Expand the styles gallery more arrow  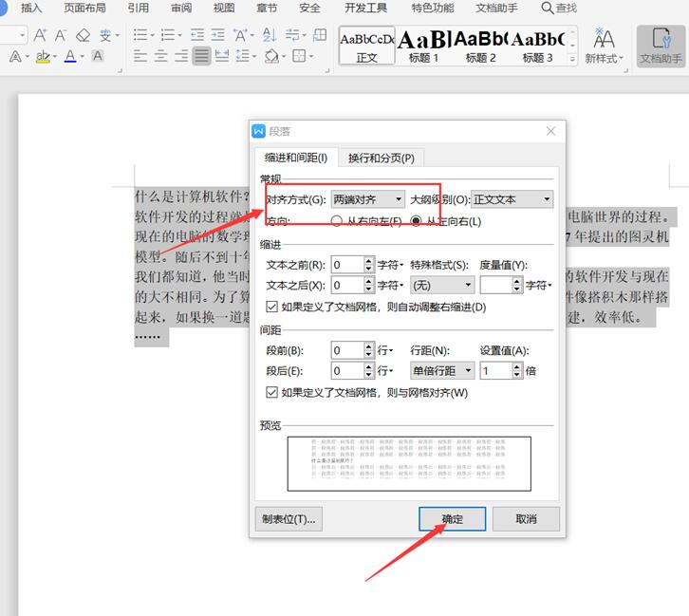click(572, 59)
